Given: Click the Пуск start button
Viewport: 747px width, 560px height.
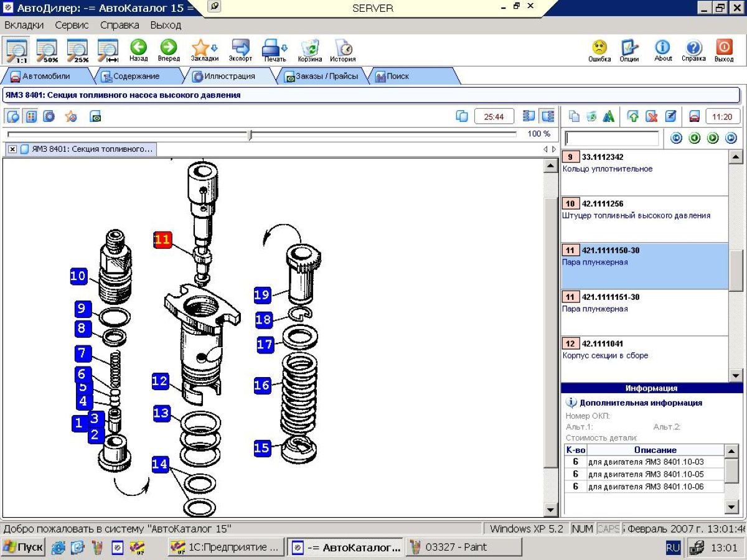Looking at the screenshot, I should 23,548.
